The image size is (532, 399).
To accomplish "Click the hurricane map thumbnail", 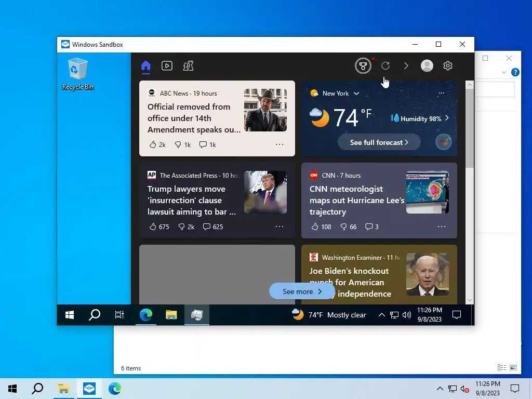I will point(428,192).
